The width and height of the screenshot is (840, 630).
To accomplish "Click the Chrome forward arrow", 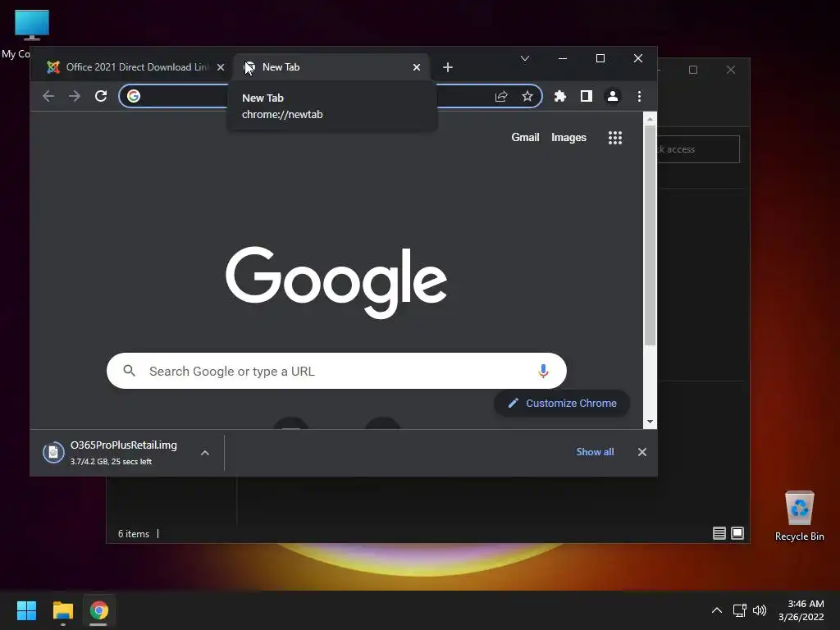I will coord(75,96).
